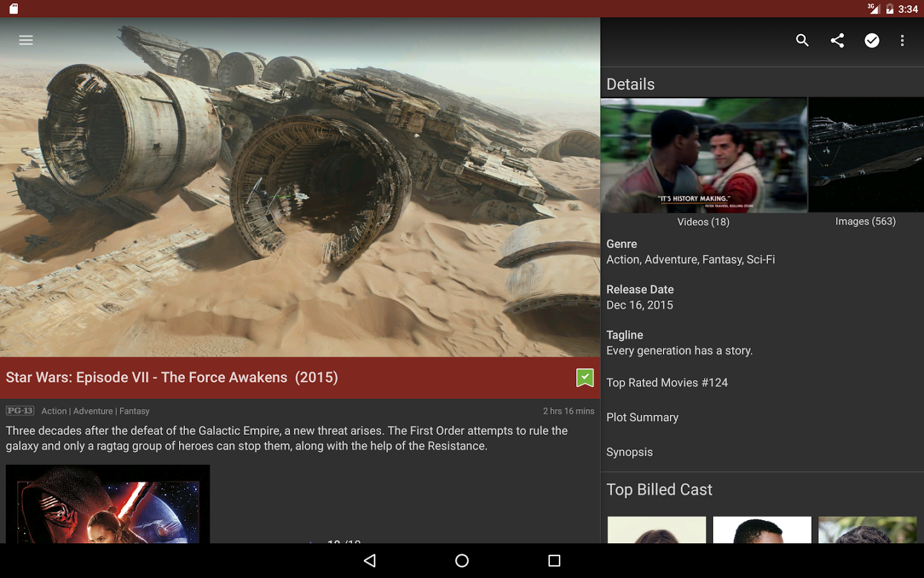
Task: Open Top Rated Movies #124
Action: coord(667,383)
